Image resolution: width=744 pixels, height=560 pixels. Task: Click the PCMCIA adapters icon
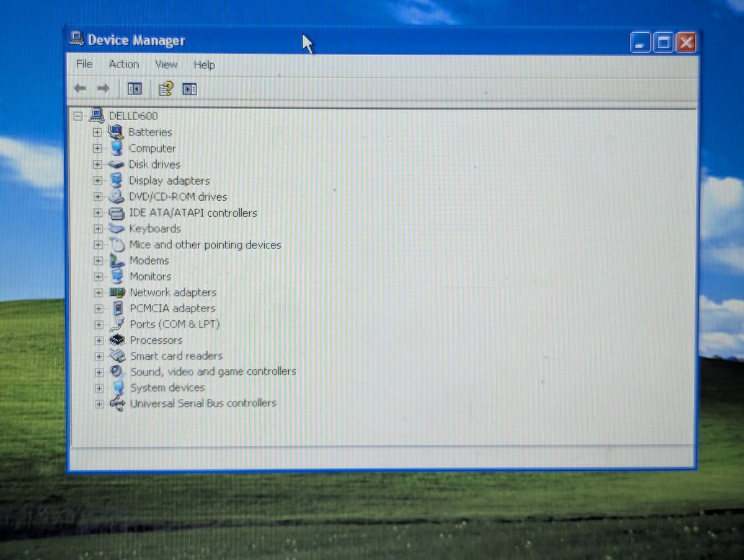pos(118,308)
